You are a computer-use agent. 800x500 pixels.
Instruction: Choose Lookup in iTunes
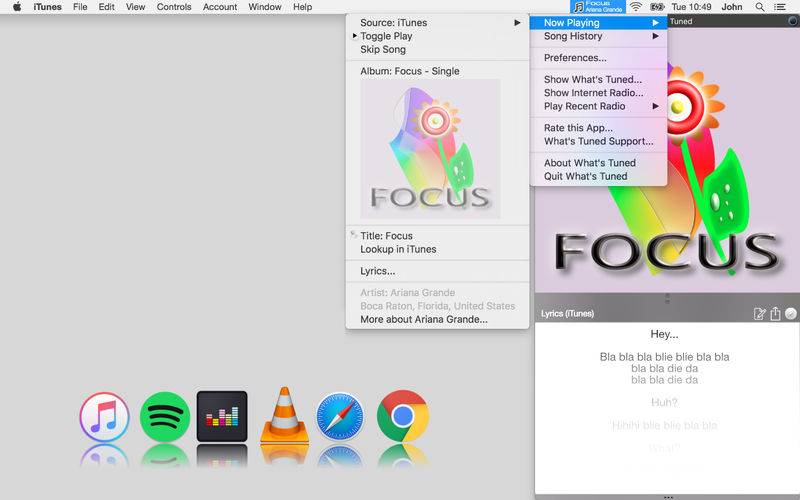(437, 249)
